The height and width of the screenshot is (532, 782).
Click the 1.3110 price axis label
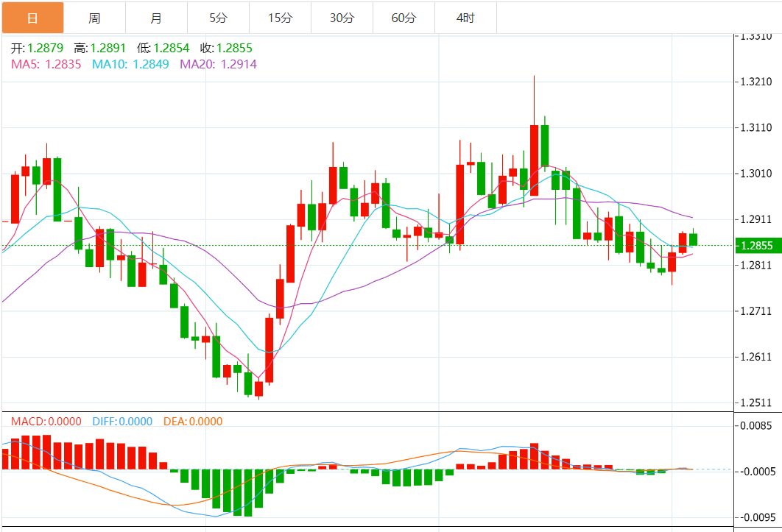(756, 127)
